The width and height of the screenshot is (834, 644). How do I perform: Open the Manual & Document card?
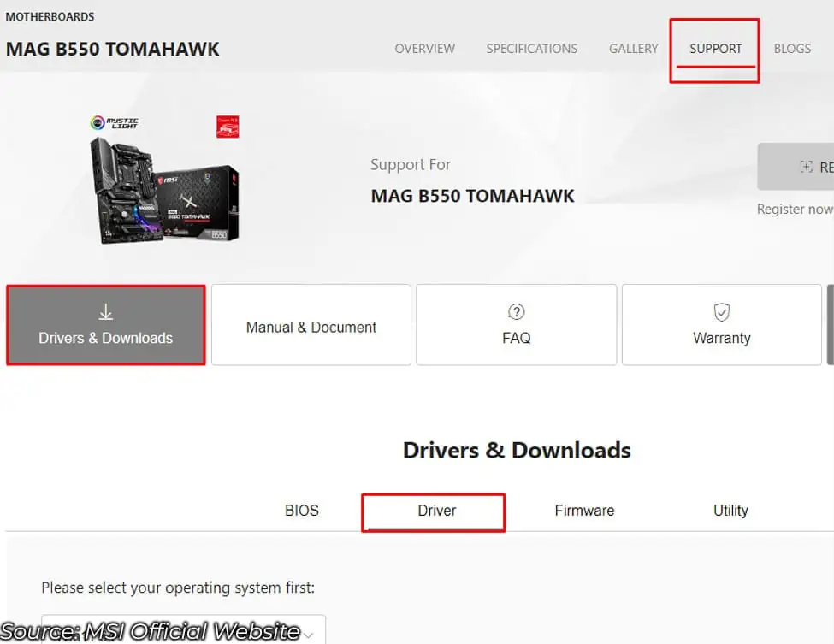pos(311,325)
